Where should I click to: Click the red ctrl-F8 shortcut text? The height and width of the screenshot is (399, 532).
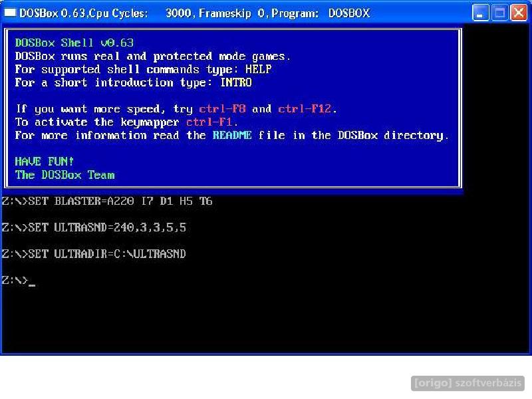pos(222,109)
